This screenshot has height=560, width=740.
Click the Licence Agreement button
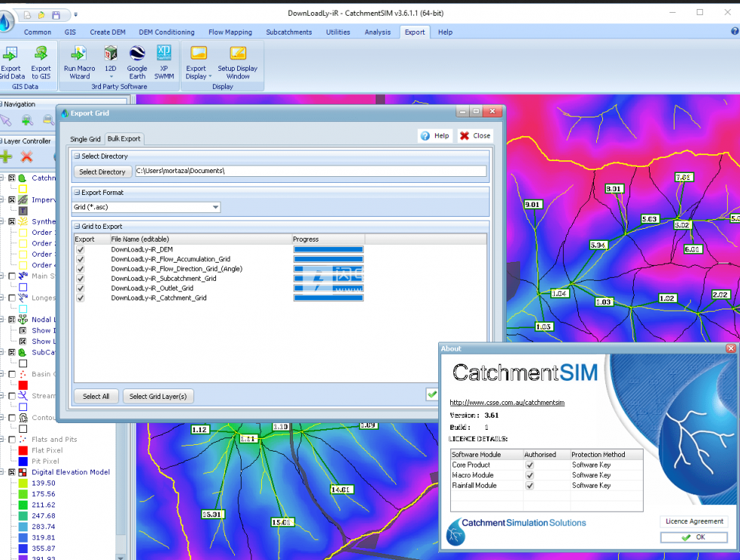pyautogui.click(x=694, y=522)
